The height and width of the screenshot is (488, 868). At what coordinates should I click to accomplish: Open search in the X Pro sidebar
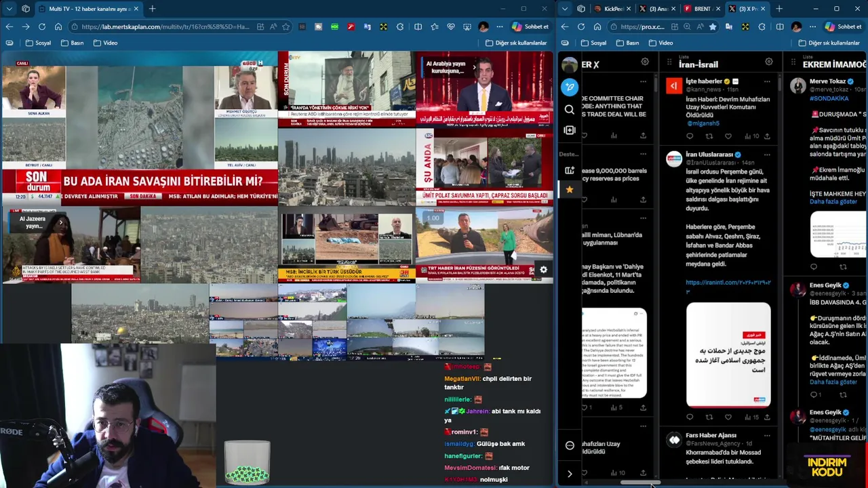pos(570,109)
